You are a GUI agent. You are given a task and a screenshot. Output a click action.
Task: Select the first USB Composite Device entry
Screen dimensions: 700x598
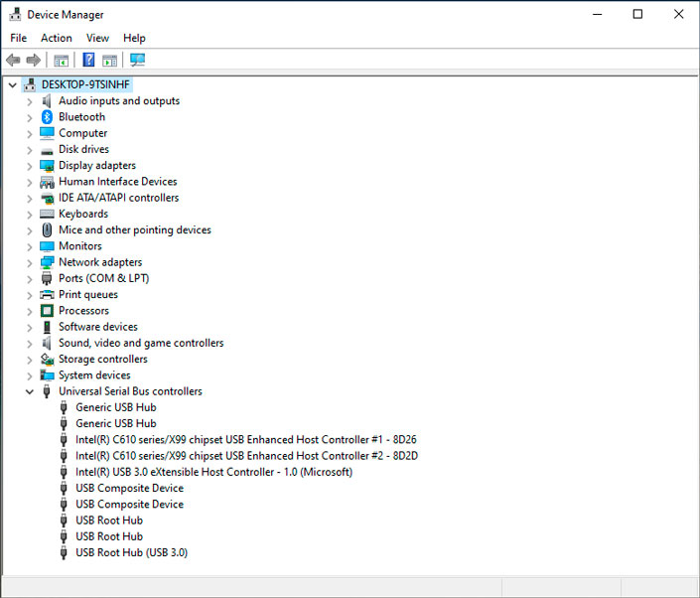129,488
